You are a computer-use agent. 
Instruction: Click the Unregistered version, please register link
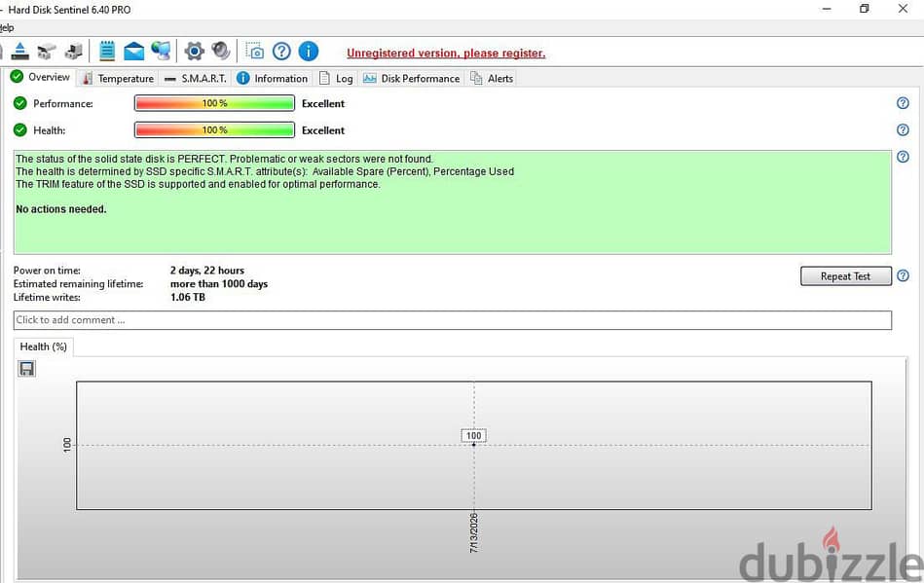click(x=446, y=53)
